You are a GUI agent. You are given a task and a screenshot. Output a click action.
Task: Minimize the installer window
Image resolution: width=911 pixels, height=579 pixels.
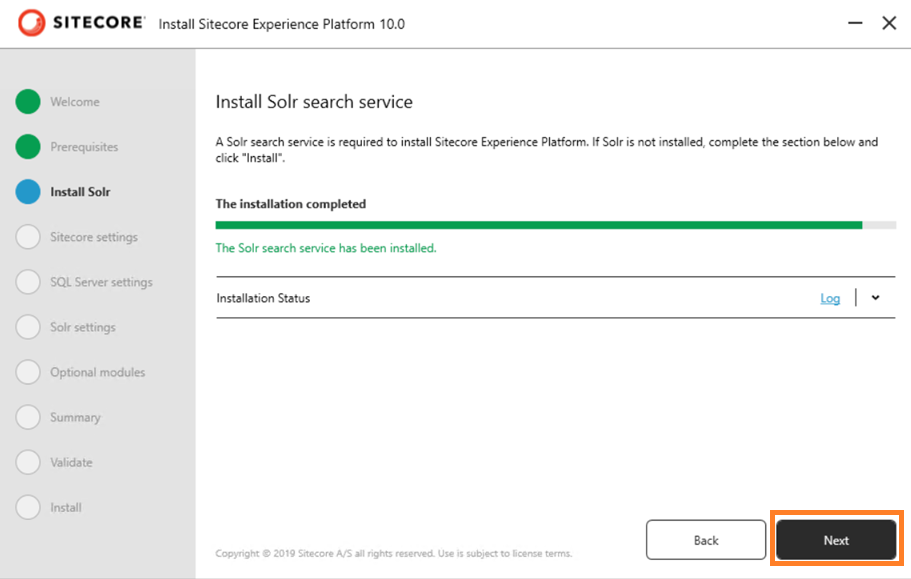(855, 23)
